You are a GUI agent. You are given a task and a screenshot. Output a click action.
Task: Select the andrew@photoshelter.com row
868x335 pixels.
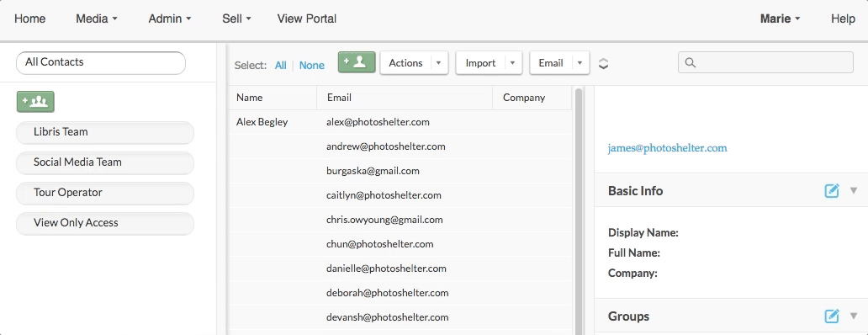pos(400,146)
